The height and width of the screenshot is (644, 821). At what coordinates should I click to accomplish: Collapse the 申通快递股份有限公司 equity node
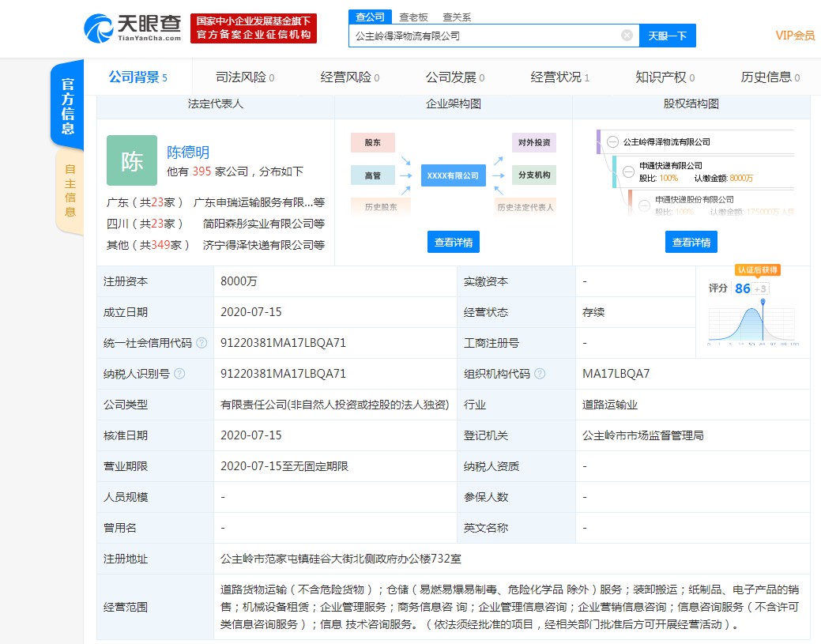645,205
